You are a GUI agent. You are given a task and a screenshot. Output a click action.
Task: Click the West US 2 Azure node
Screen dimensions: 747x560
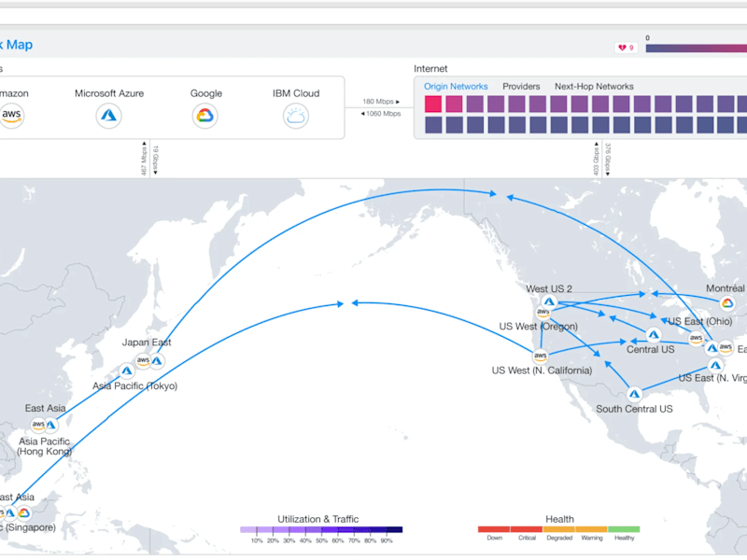pos(549,301)
